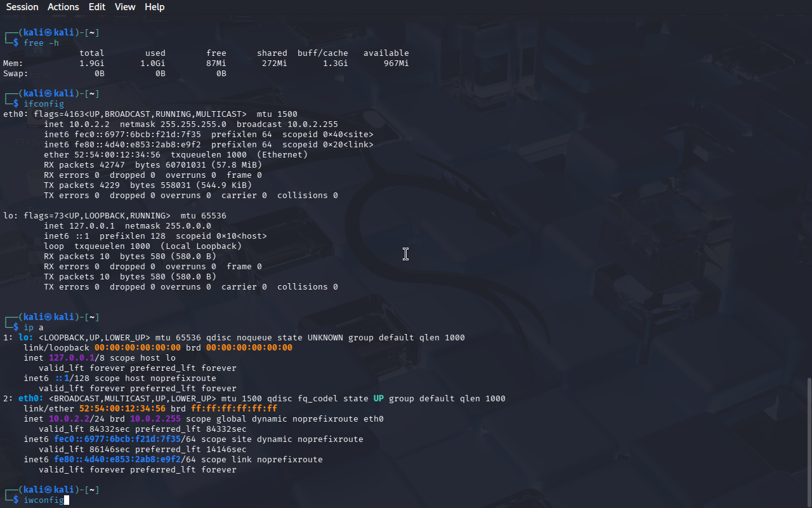Click the typed iwconfig command at the prompt
The image size is (812, 508).
tap(43, 500)
